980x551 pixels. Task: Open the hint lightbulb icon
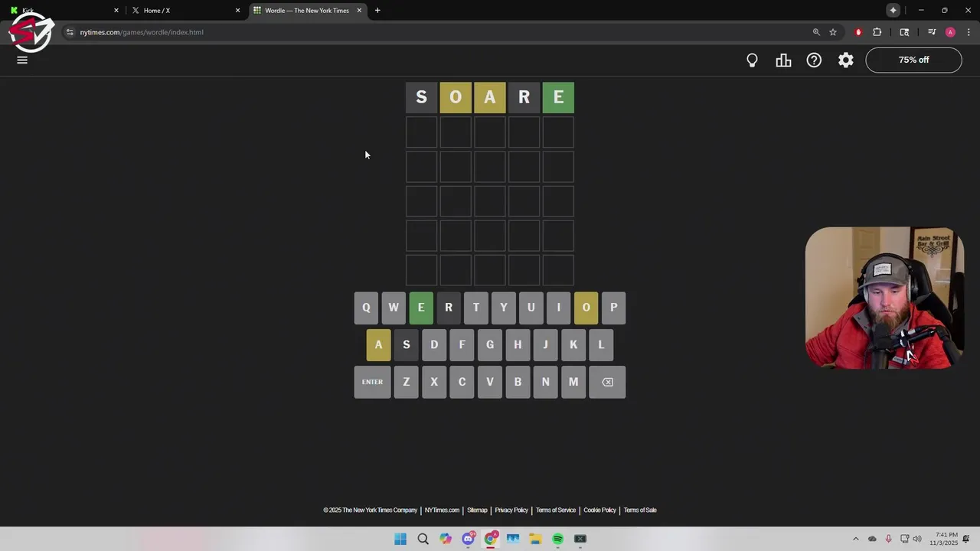(x=752, y=60)
